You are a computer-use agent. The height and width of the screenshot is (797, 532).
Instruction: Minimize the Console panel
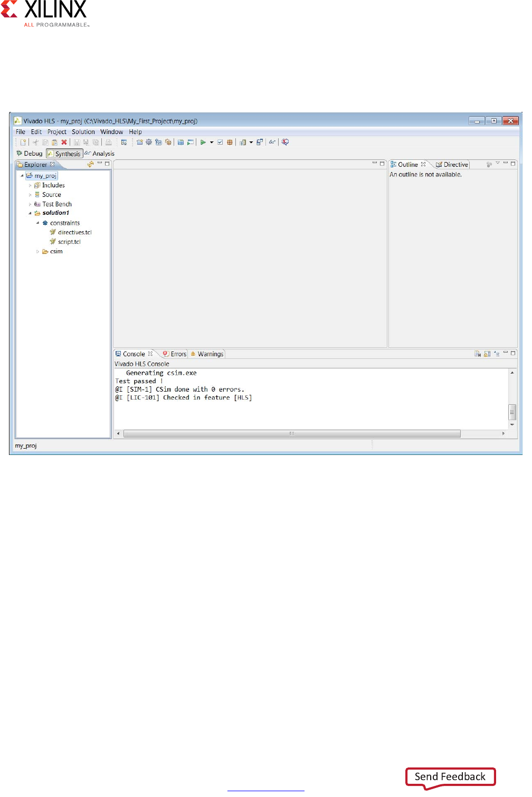pyautogui.click(x=505, y=352)
